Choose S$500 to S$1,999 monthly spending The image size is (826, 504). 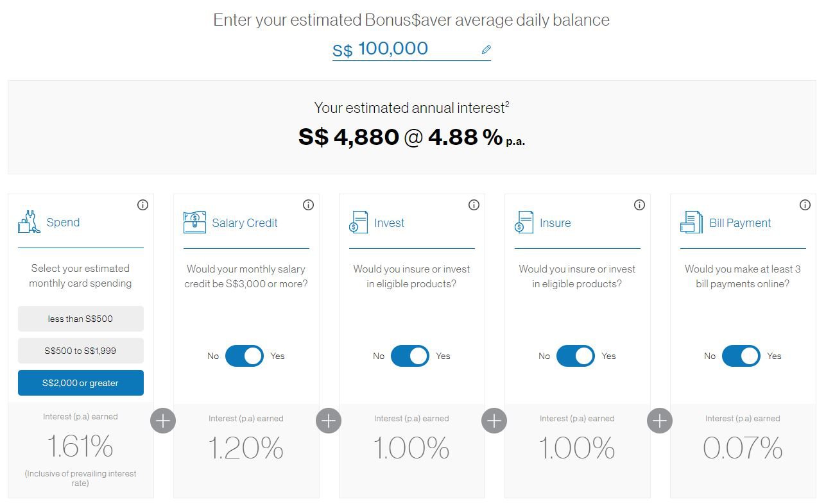click(80, 350)
